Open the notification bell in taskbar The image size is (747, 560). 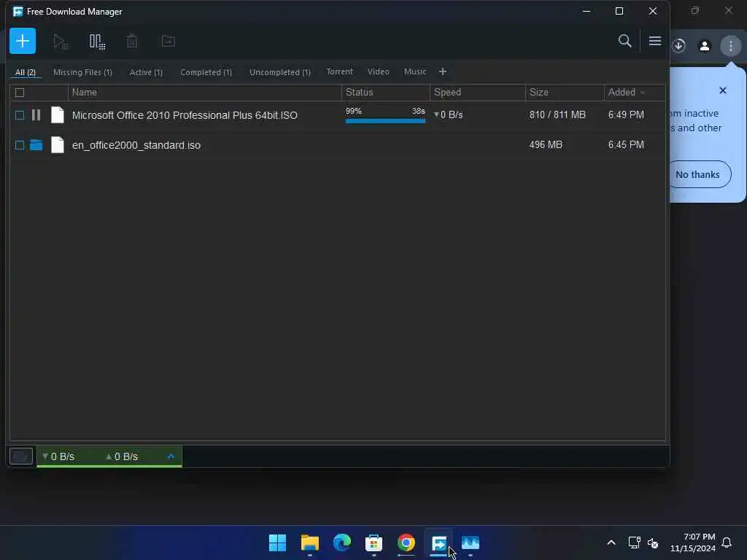pyautogui.click(x=727, y=542)
